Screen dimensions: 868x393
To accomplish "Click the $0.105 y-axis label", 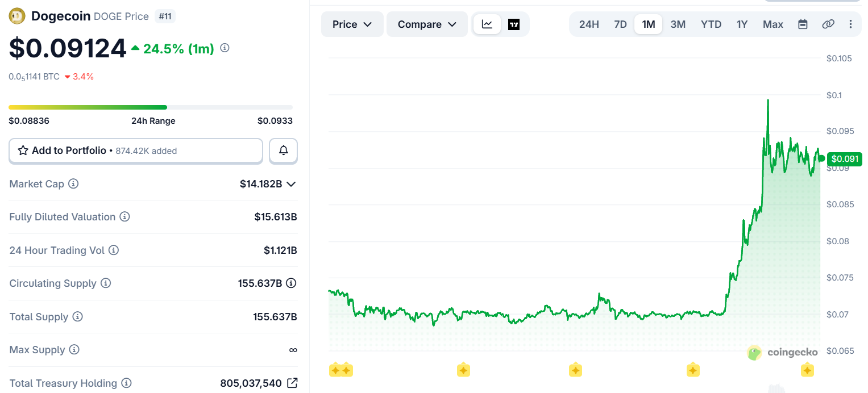I will point(839,58).
